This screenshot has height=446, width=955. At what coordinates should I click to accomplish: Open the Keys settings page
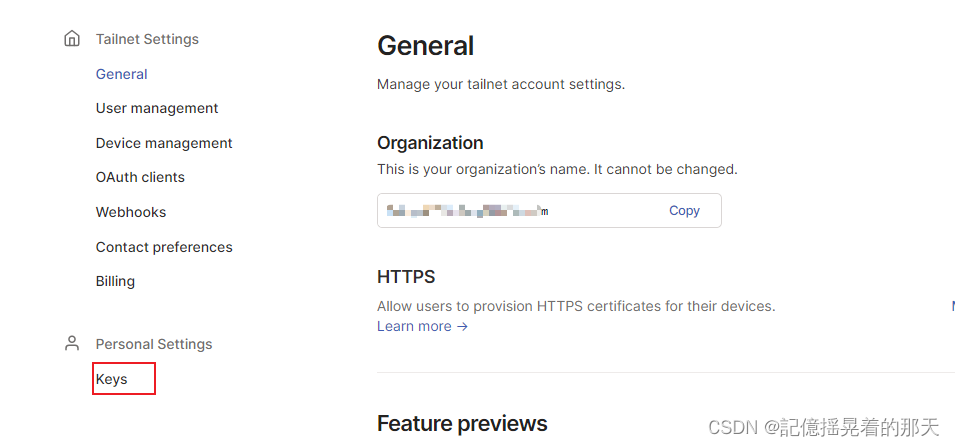click(111, 379)
